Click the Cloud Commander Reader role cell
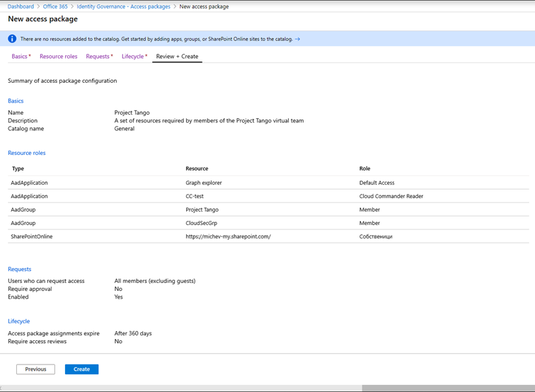Image resolution: width=535 pixels, height=392 pixels. coord(391,196)
